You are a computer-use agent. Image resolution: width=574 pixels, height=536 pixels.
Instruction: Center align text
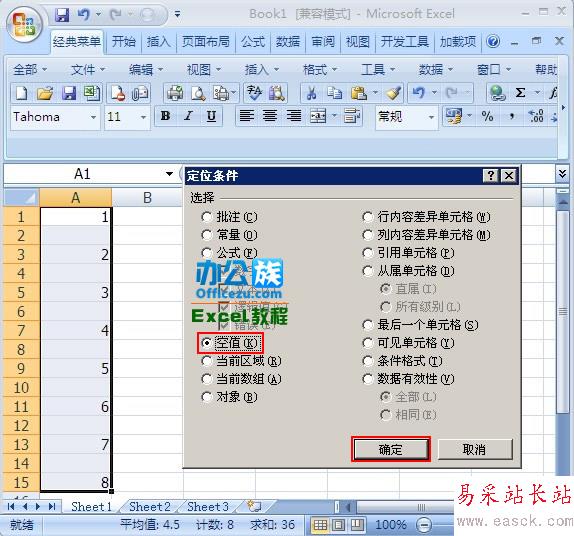[270, 116]
